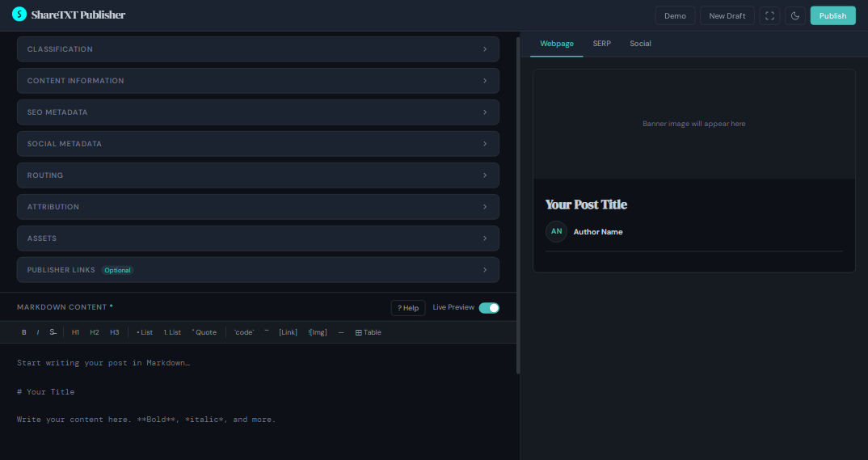Click the banner image placeholder
This screenshot has height=460, width=868.
(694, 124)
